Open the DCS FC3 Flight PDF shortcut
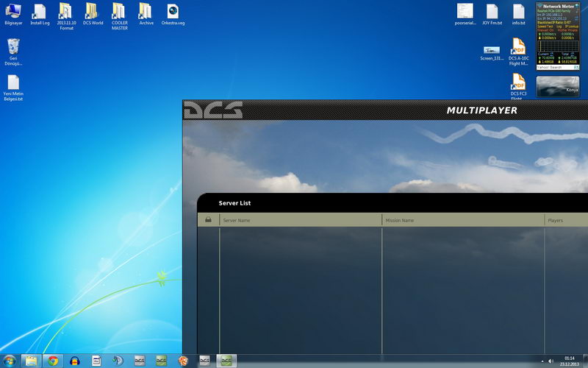Image resolution: width=588 pixels, height=368 pixels. (519, 86)
